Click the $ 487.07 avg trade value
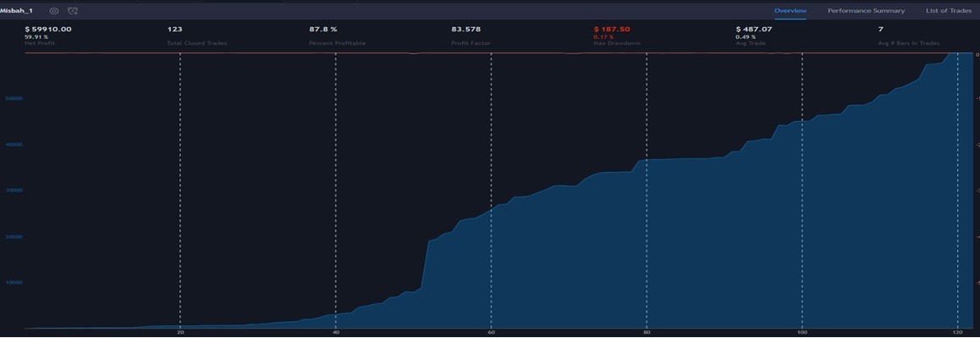 [754, 29]
